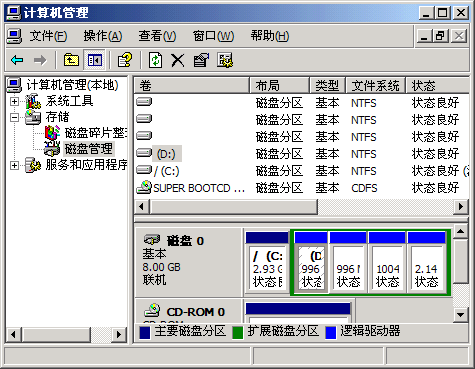Expand the 服务和应用程序 tree node
This screenshot has width=475, height=369.
coord(14,165)
